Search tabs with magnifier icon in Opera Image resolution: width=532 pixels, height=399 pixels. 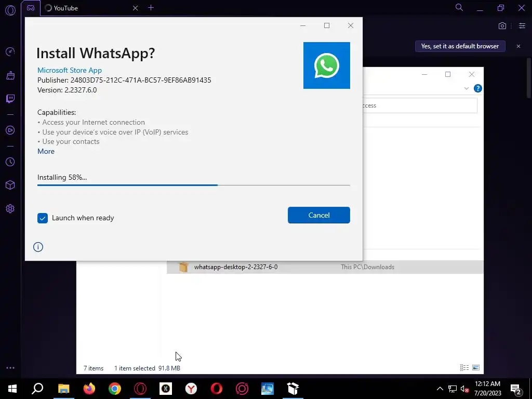pos(459,7)
